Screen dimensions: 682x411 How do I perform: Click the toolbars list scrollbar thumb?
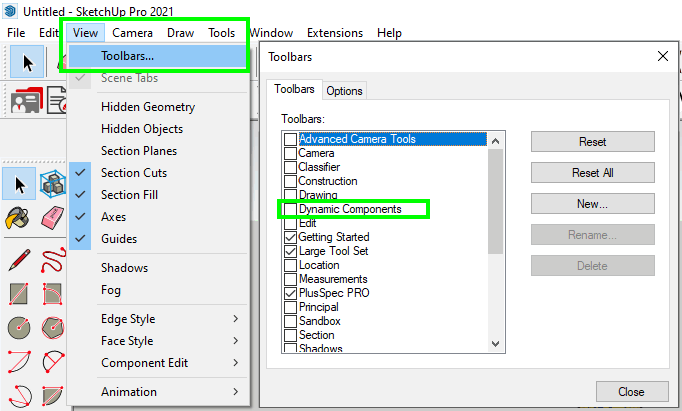[495, 201]
